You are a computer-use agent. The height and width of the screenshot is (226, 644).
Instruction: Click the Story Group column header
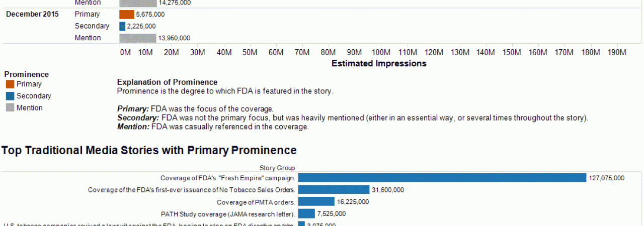(x=277, y=168)
